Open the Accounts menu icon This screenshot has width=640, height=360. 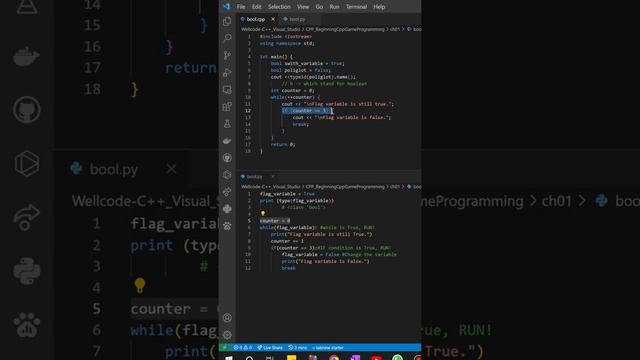click(x=227, y=318)
